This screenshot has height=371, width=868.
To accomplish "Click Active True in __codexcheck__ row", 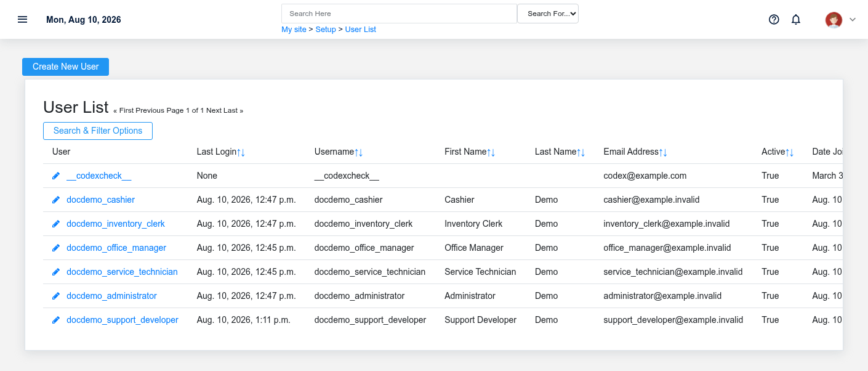I will click(x=770, y=176).
